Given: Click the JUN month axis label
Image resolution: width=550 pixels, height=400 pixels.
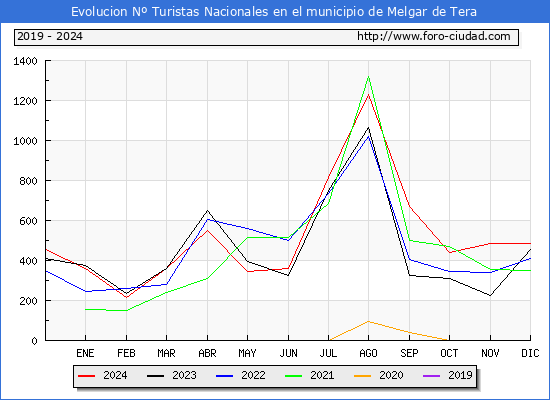Looking at the screenshot, I should [288, 353].
